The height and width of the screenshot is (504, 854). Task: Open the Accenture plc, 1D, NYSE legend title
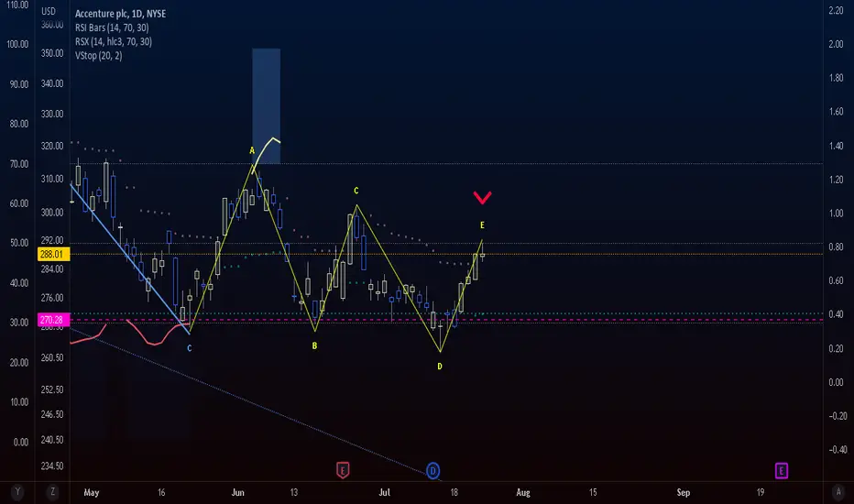click(120, 14)
